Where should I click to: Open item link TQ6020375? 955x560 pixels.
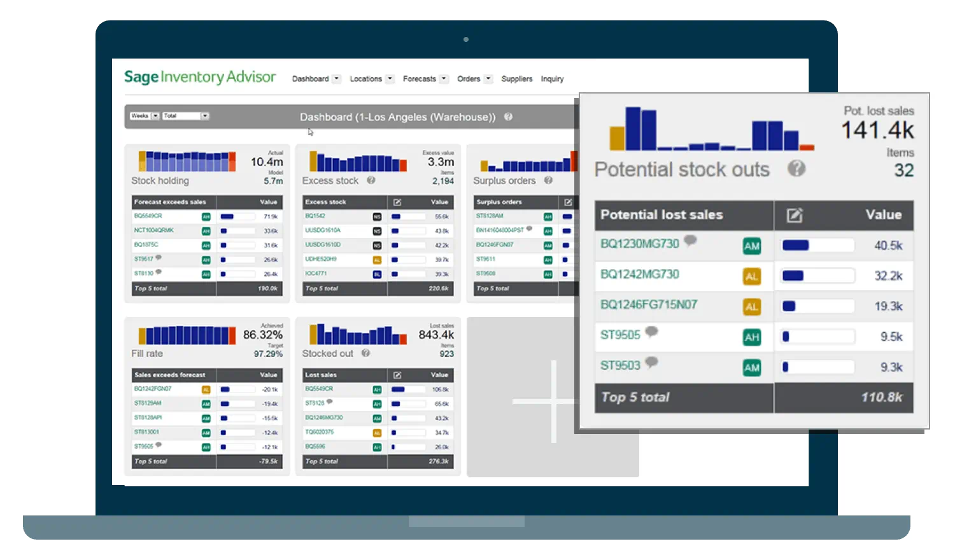(x=320, y=432)
